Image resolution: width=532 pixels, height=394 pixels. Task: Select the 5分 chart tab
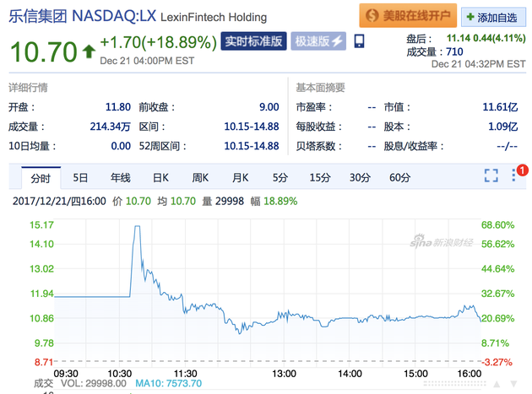[280, 178]
